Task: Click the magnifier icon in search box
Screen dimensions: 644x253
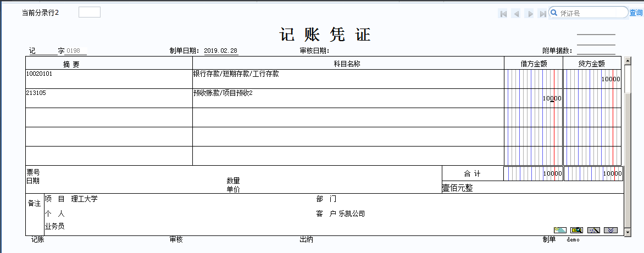Action: [553, 12]
